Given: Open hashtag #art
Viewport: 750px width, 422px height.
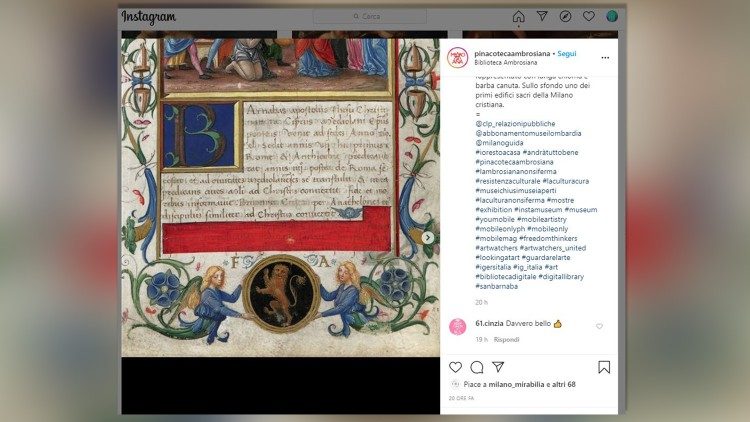Looking at the screenshot, I should pyautogui.click(x=551, y=267).
